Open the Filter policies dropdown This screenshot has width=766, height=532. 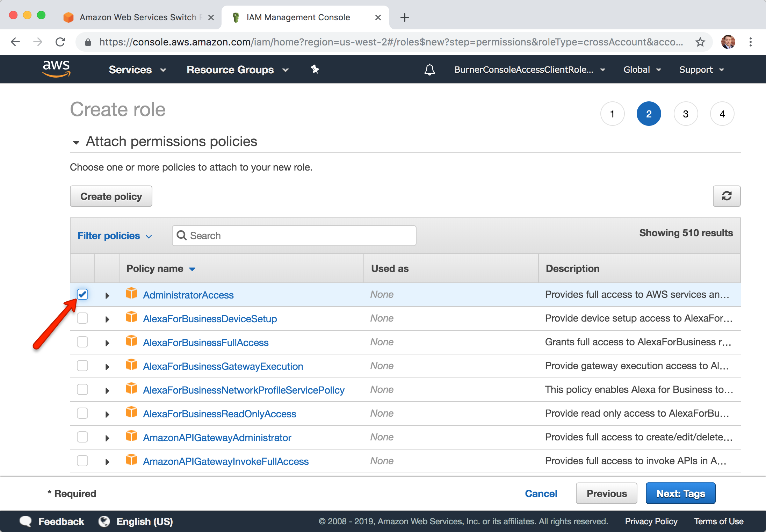(115, 236)
